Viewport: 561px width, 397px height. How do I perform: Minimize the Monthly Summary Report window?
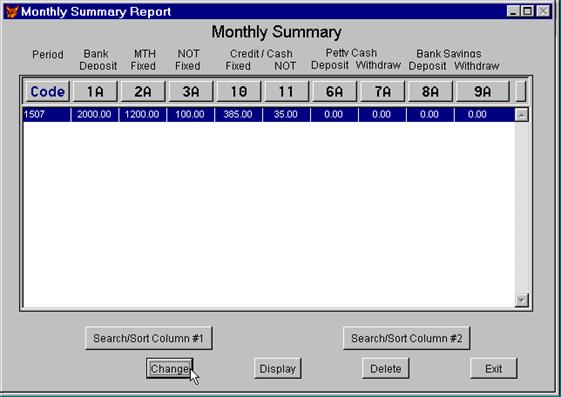click(513, 11)
